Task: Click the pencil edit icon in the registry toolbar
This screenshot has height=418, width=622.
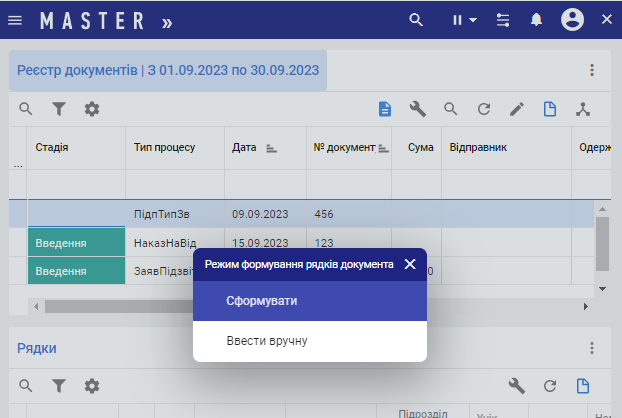Action: pyautogui.click(x=517, y=109)
